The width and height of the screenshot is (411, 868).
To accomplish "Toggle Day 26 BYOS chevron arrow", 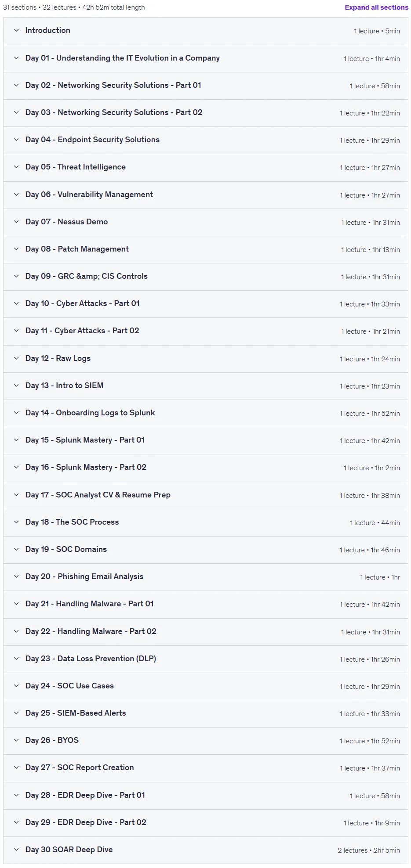I will 16,740.
